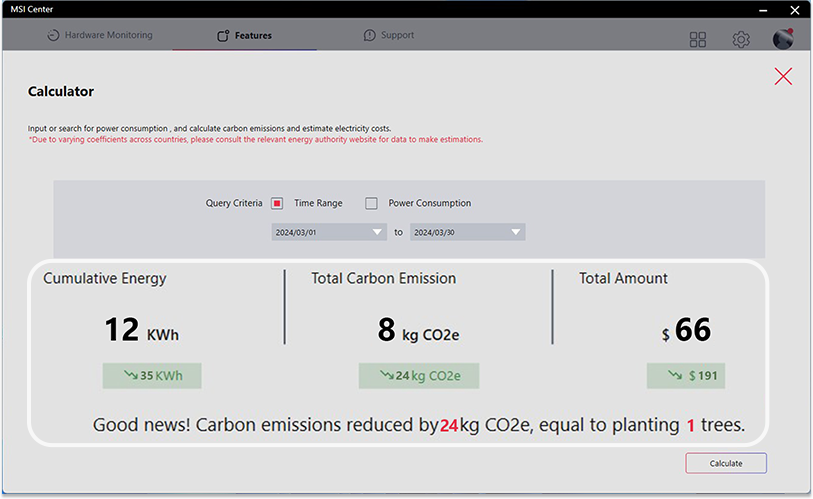The height and width of the screenshot is (499, 813).
Task: Open settings via the gear icon
Action: [x=741, y=39]
